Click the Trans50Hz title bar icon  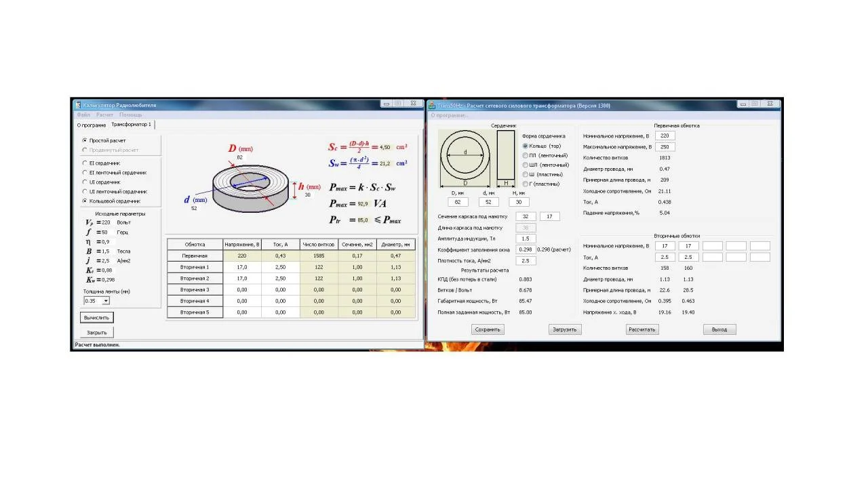pos(432,106)
